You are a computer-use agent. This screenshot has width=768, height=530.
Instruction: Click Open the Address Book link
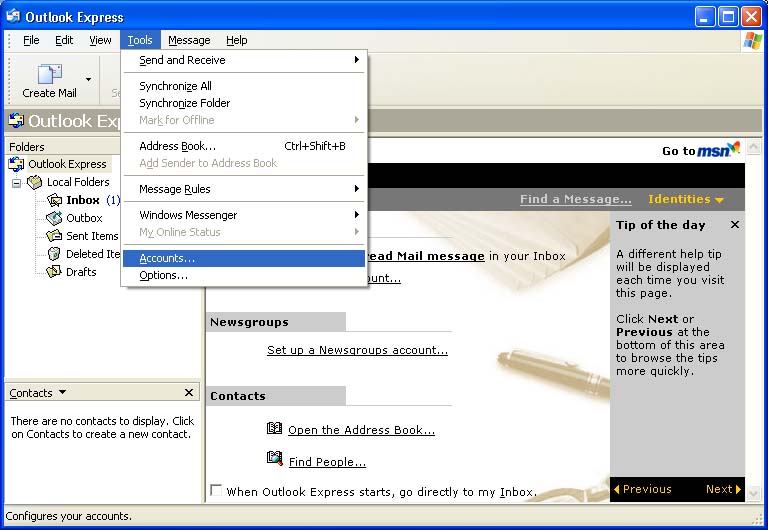pyautogui.click(x=361, y=430)
